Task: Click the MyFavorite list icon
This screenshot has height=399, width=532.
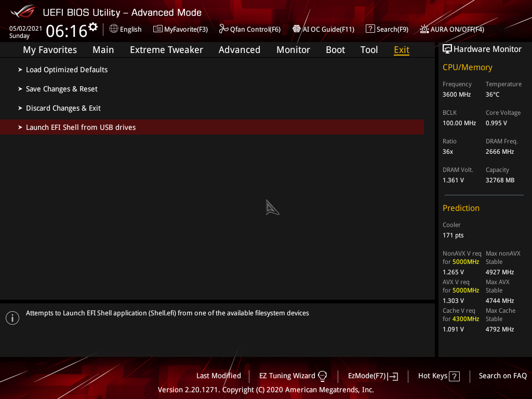Action: (x=157, y=29)
